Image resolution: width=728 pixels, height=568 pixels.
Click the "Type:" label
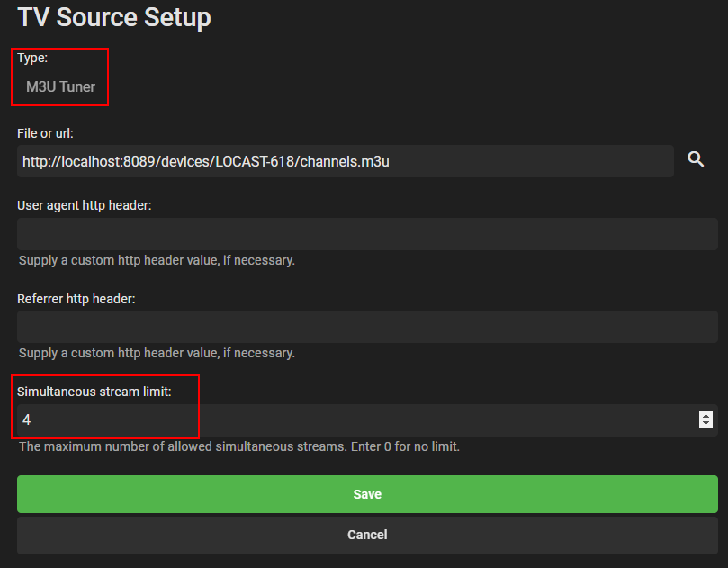(x=32, y=58)
